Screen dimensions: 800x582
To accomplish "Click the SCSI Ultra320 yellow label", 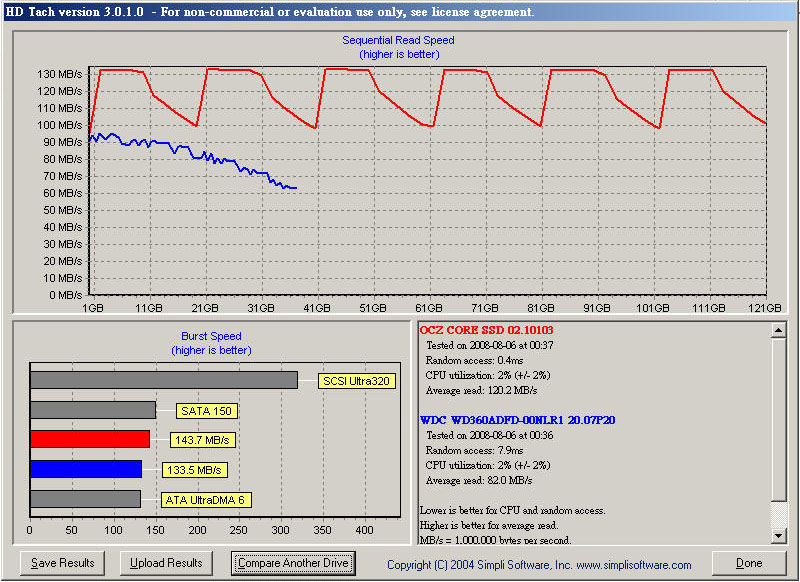I will [x=355, y=381].
